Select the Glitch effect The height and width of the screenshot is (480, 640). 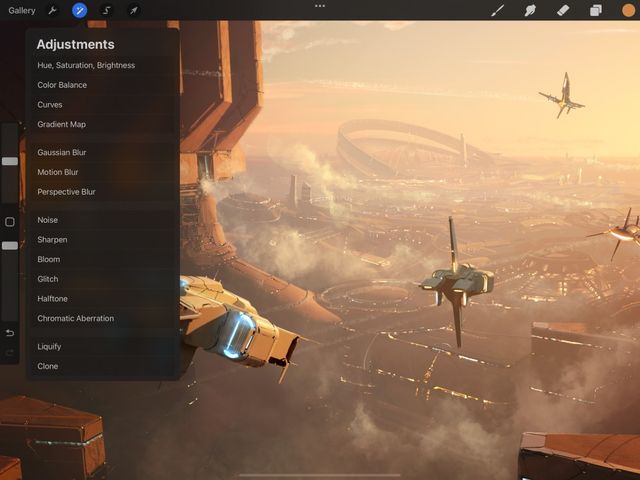pos(105,279)
